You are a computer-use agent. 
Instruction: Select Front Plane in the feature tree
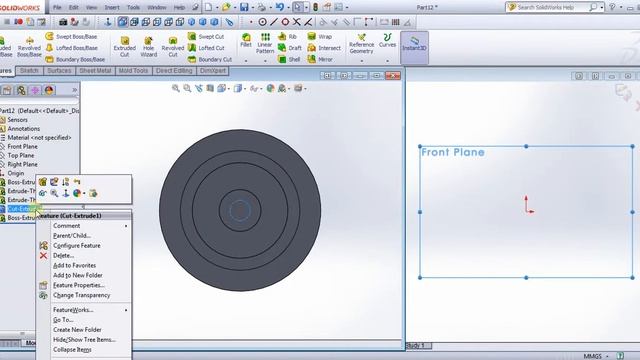point(22,147)
